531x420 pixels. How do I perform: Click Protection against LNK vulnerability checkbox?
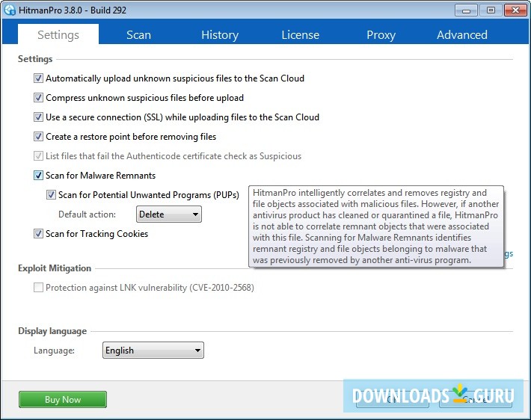(x=38, y=287)
